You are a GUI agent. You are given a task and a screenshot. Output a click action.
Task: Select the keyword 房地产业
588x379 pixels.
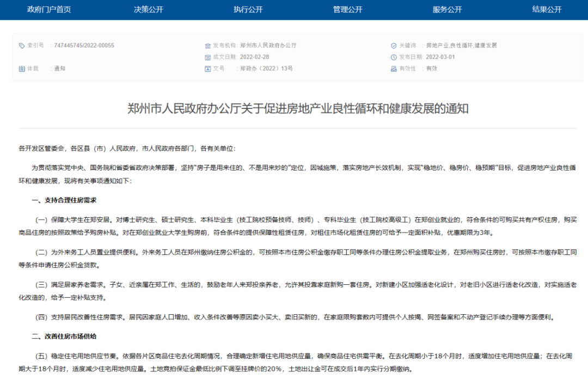tap(438, 45)
